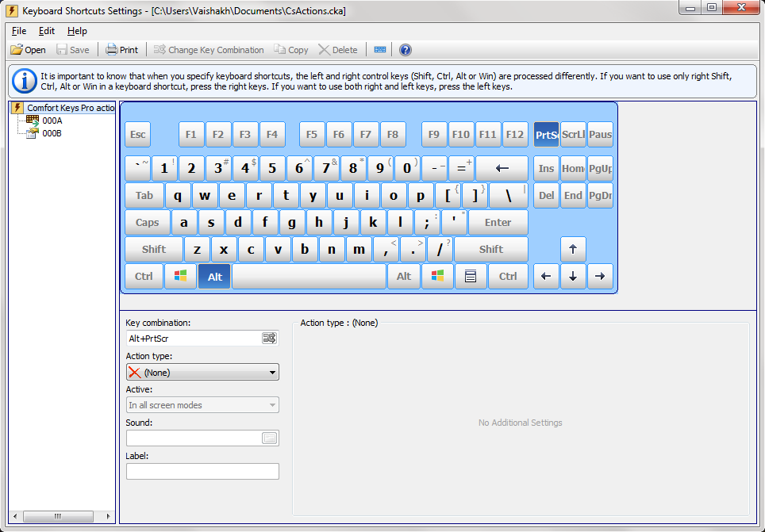Click the Tab key

point(144,196)
